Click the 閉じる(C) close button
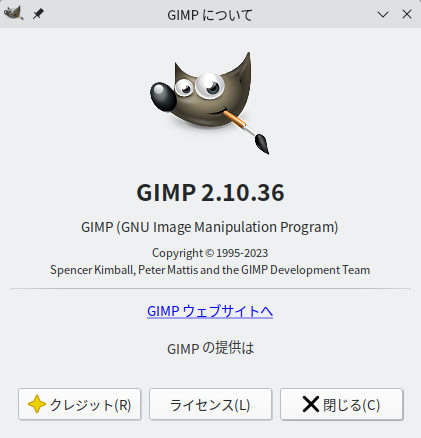This screenshot has width=421, height=438. click(342, 404)
